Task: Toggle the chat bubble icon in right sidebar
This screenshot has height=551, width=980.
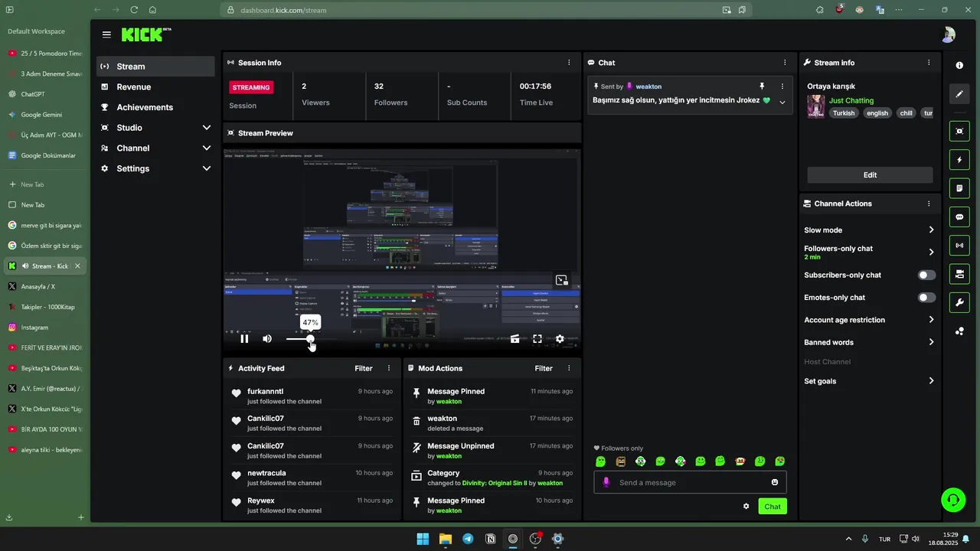Action: [959, 217]
